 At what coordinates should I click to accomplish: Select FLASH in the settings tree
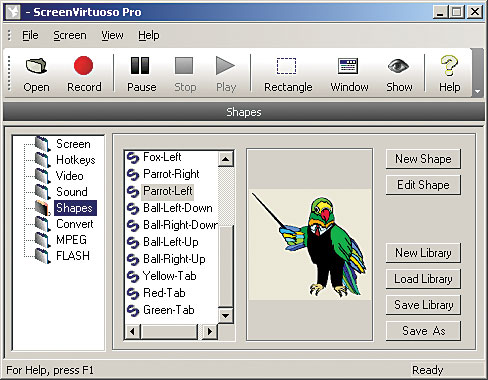coord(73,256)
